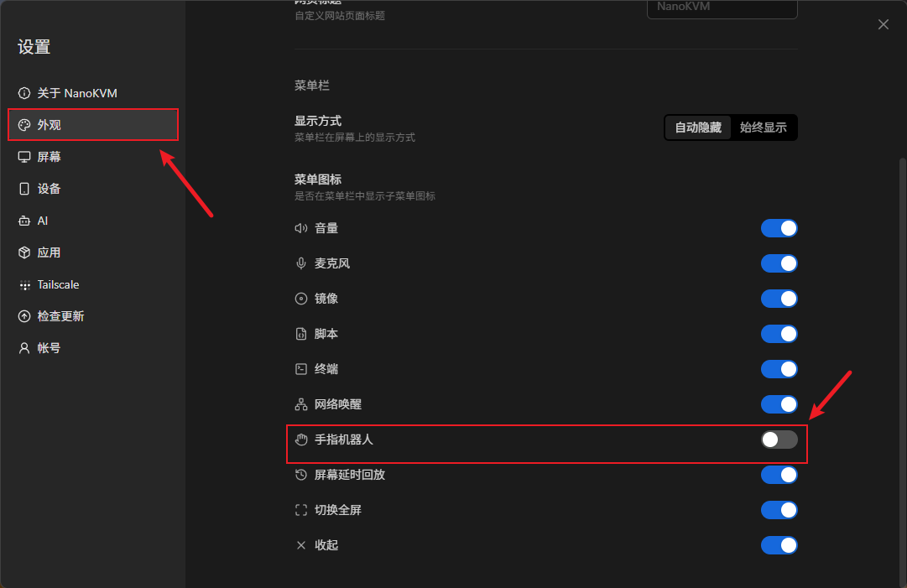Click the device icon beside 设备
Viewport: 907px width, 588px height.
click(x=24, y=189)
